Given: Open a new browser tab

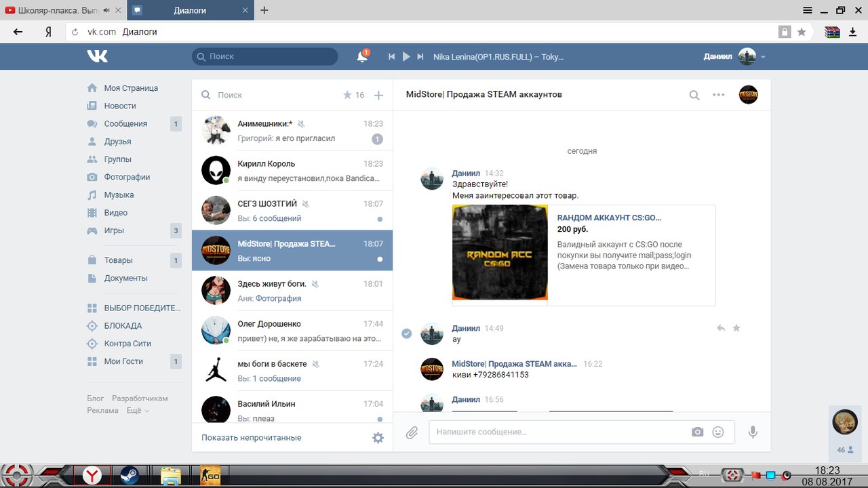Looking at the screenshot, I should (x=264, y=10).
